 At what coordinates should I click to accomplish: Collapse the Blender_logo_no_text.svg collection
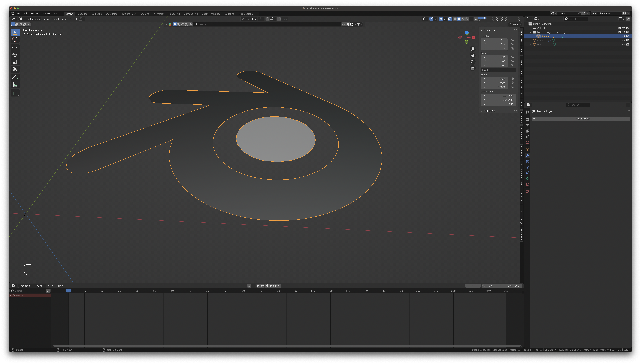pyautogui.click(x=530, y=32)
